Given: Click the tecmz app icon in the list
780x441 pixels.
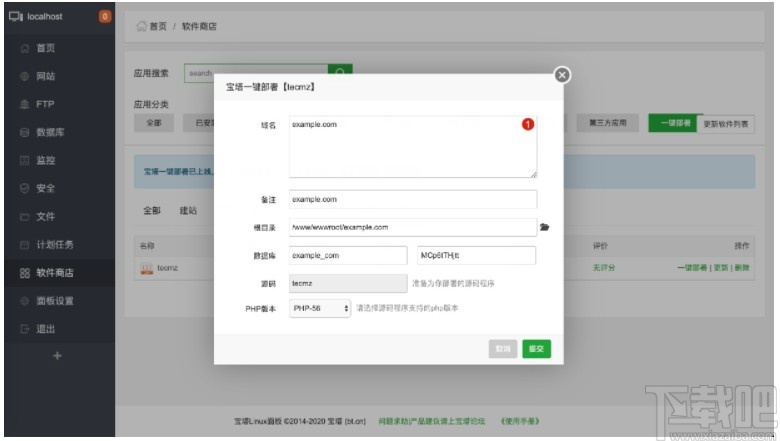Looking at the screenshot, I should click(146, 268).
